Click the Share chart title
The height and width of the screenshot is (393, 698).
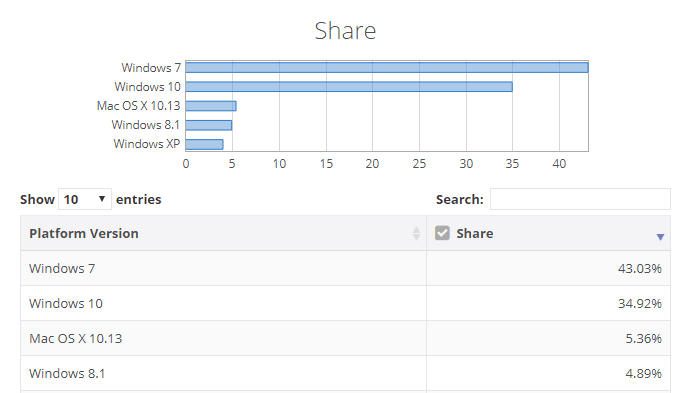[x=345, y=31]
